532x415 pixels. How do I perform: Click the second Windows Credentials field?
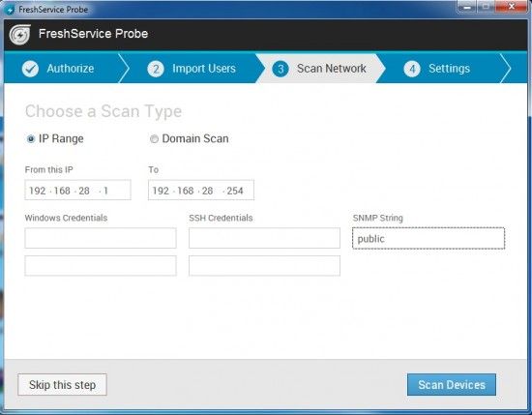tap(101, 266)
